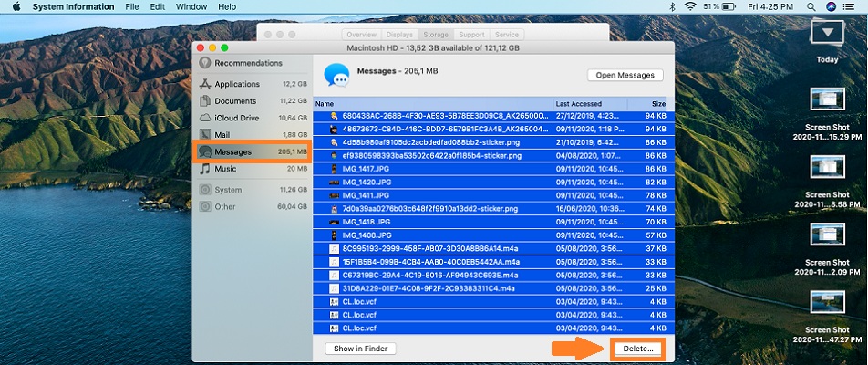Viewport: 868px width, 365px height.
Task: Select file starting with 680438AC-268B
Action: point(494,116)
